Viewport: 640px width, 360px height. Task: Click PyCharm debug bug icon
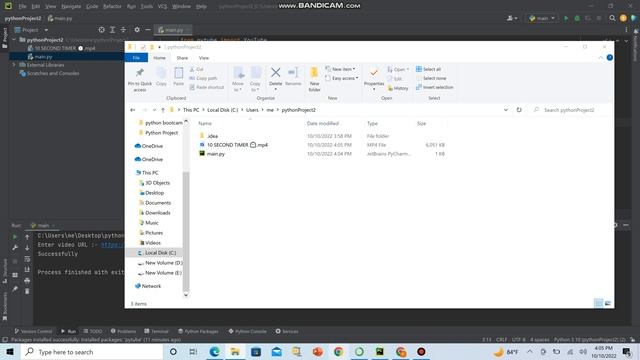[x=577, y=18]
